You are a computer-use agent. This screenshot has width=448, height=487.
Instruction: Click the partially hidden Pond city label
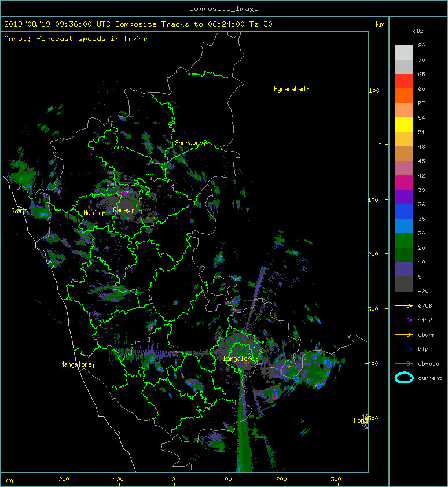click(361, 420)
